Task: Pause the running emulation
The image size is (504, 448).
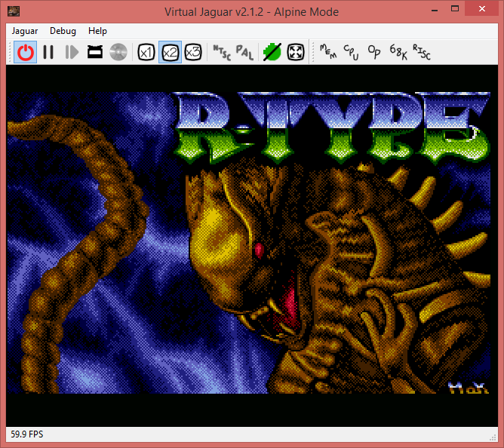Action: click(48, 52)
